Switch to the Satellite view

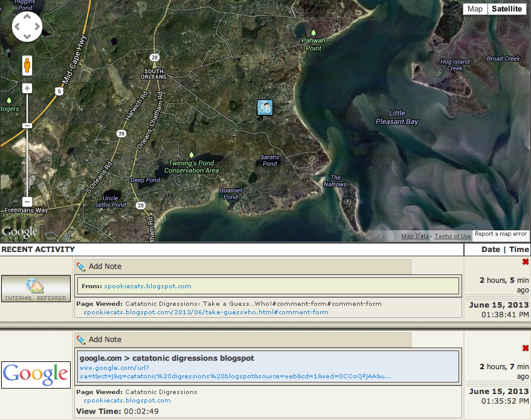(x=507, y=9)
